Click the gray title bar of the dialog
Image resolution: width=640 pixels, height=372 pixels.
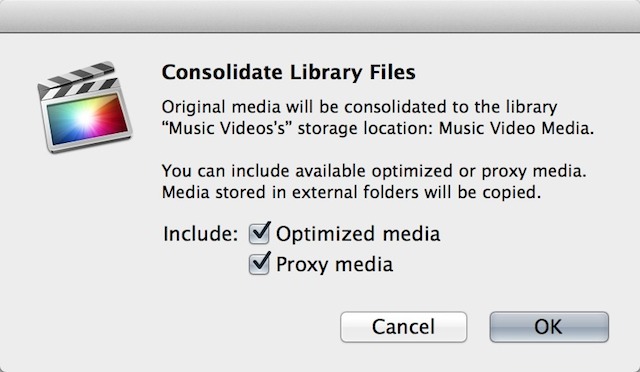(320, 16)
